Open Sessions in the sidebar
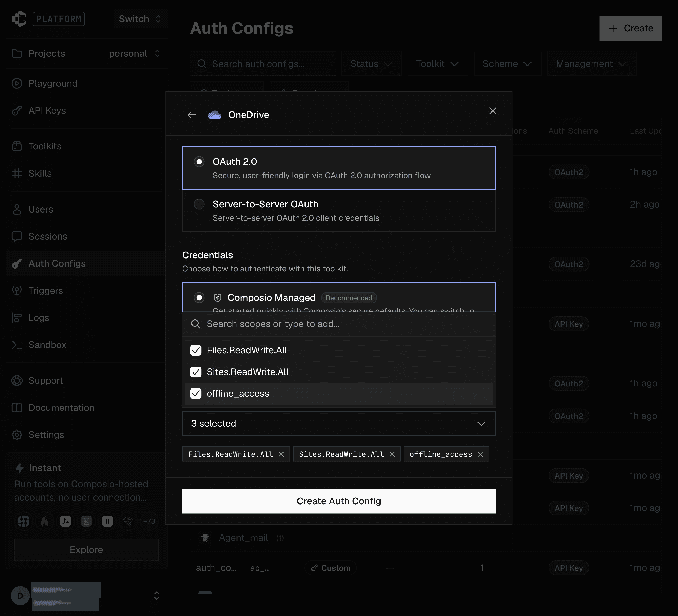 (86, 236)
